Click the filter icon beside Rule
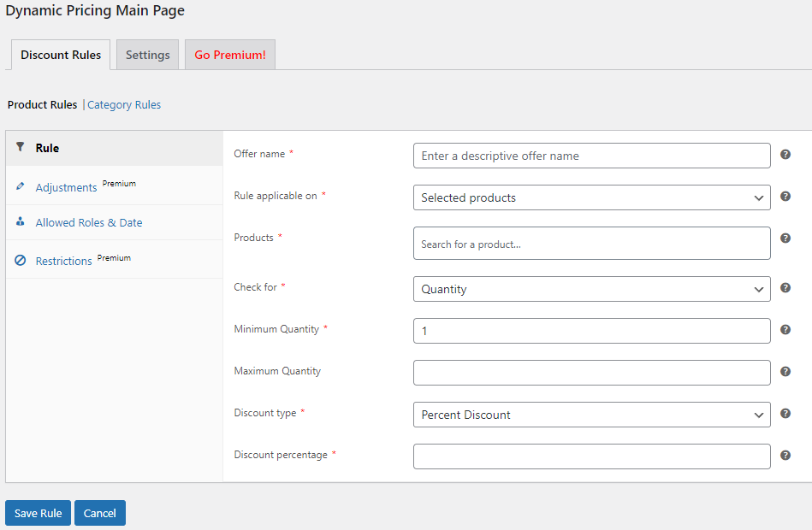Image resolution: width=812 pixels, height=530 pixels. tap(21, 147)
